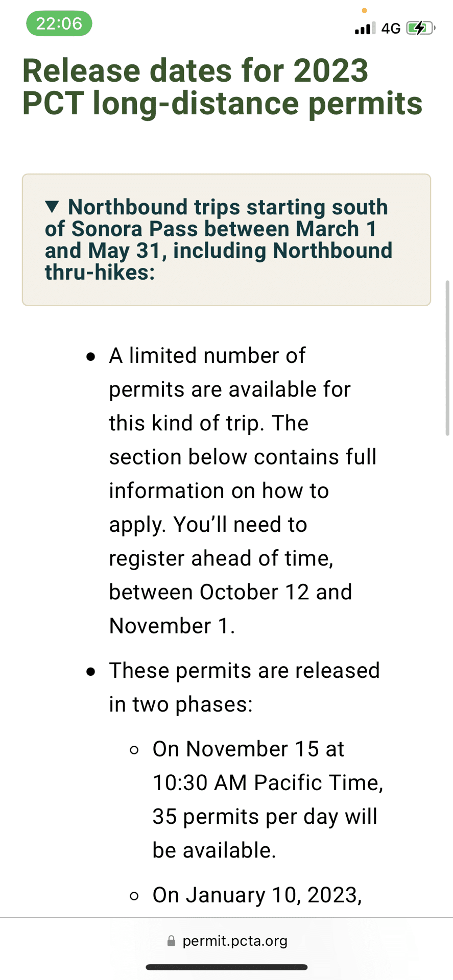The width and height of the screenshot is (453, 980).
Task: Tap the orange microphone indicator dot
Action: pos(364,10)
